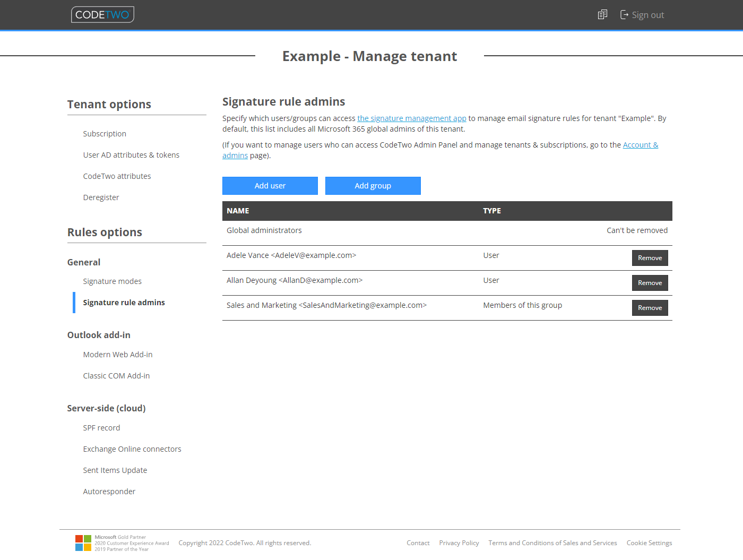Click the General subheading

(84, 262)
